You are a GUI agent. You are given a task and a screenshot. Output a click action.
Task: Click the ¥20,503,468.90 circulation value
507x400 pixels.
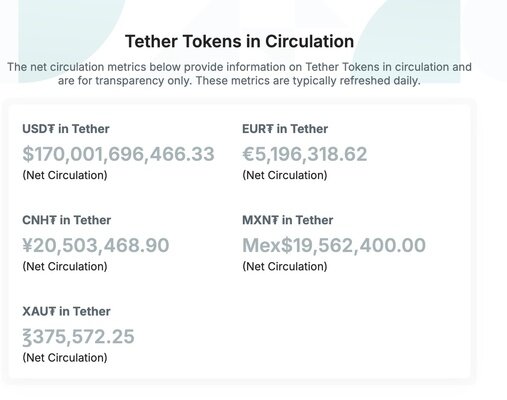point(96,246)
